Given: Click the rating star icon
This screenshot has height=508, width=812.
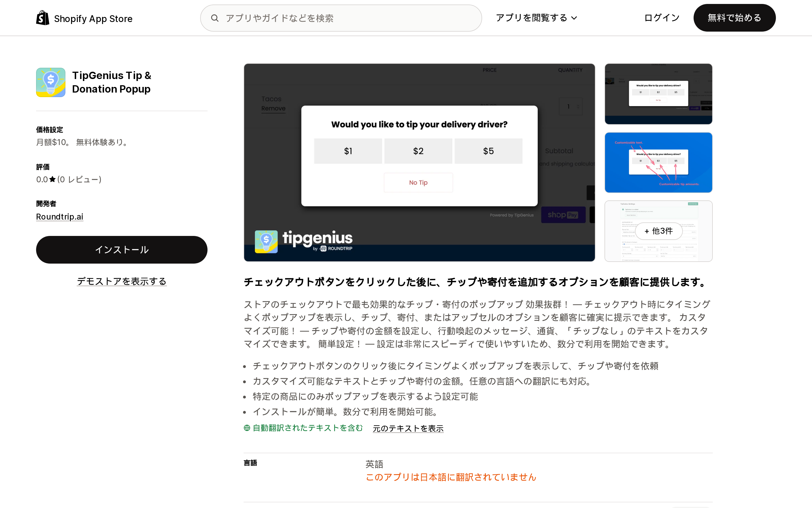Looking at the screenshot, I should [x=52, y=179].
